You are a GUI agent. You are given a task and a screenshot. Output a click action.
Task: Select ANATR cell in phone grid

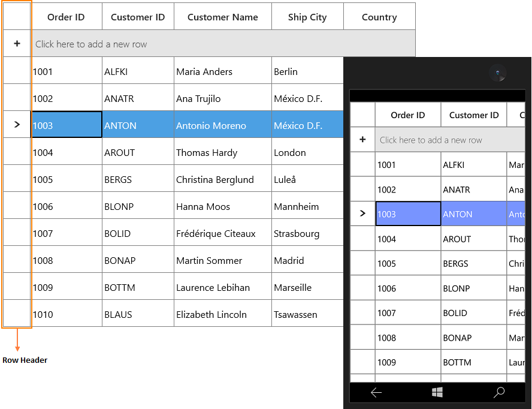[x=474, y=189]
